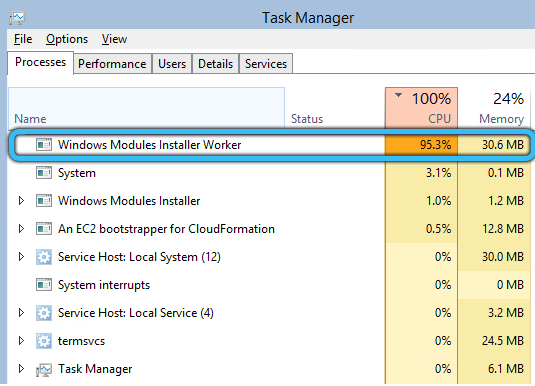This screenshot has width=535, height=386.
Task: Open the Options menu
Action: [67, 39]
